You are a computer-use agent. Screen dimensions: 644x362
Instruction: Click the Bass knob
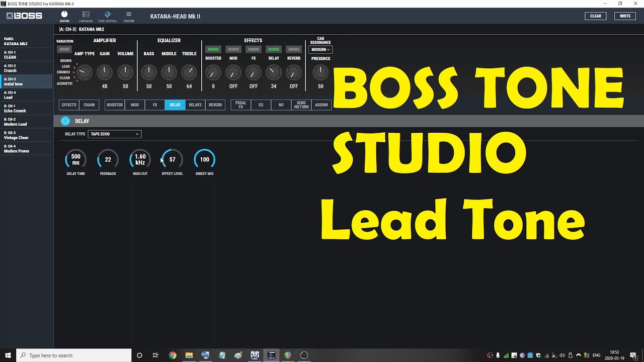(149, 72)
